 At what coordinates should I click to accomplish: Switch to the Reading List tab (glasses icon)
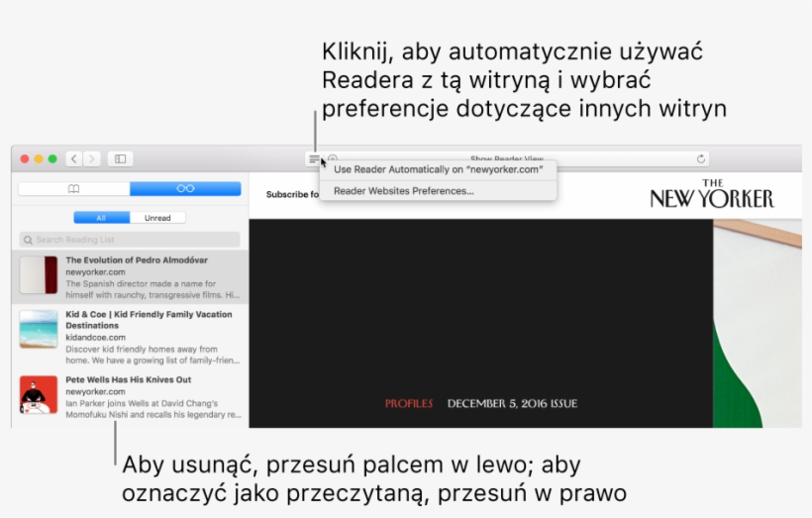pyautogui.click(x=185, y=189)
